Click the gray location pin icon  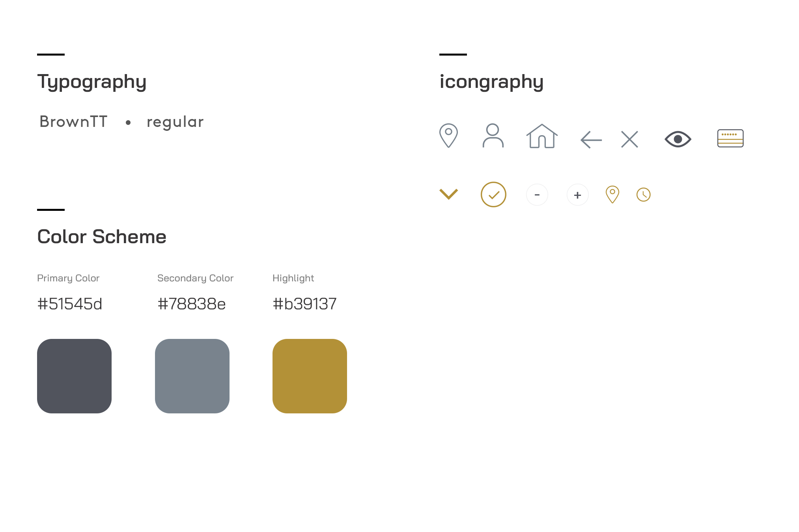[448, 135]
